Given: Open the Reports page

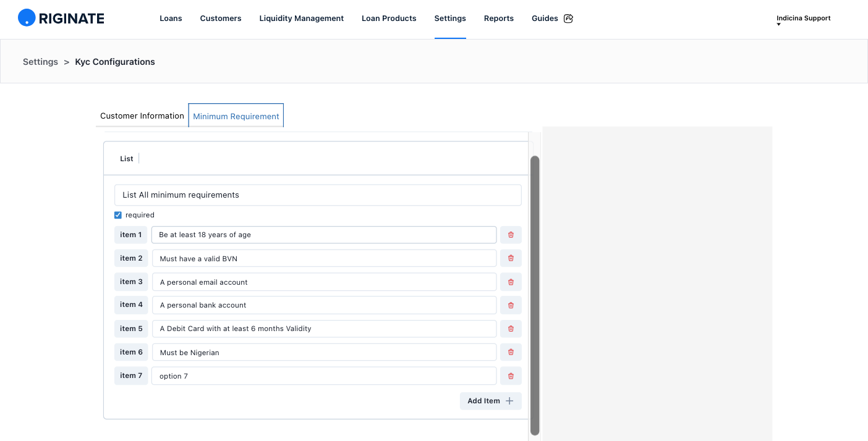Looking at the screenshot, I should [x=499, y=19].
